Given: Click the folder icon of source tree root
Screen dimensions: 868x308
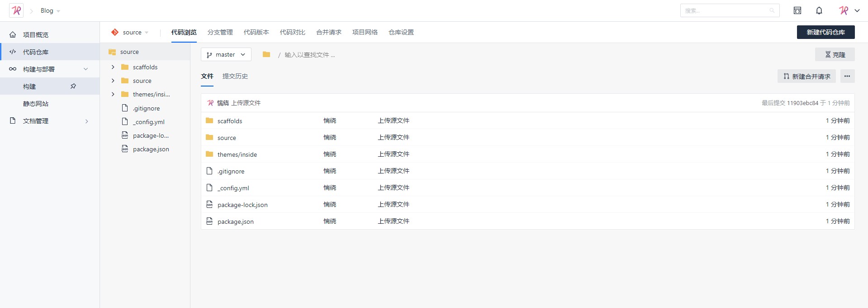Looking at the screenshot, I should pyautogui.click(x=112, y=52).
